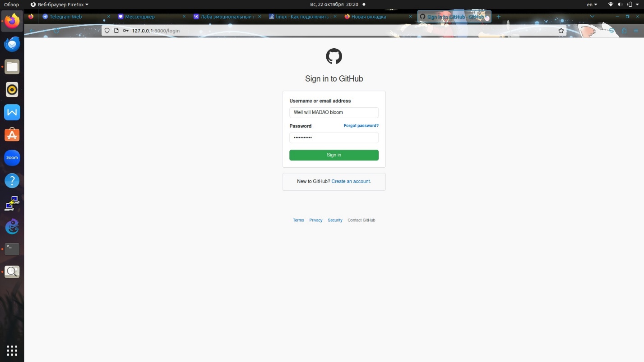Screen dimensions: 644x362
Task: Expand the list all tabs chevron
Action: click(593, 17)
